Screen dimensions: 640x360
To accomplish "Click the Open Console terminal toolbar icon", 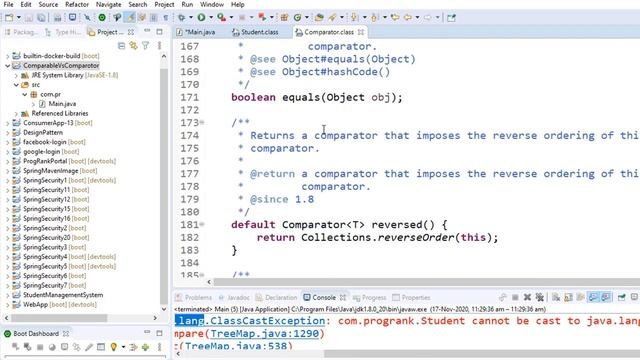I will pyautogui.click(x=72, y=18).
